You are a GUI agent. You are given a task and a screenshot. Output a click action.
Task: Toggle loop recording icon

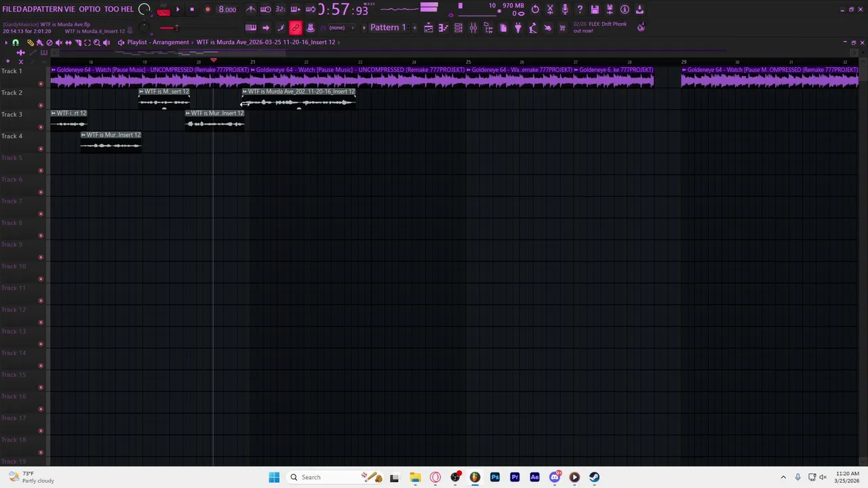(x=311, y=9)
